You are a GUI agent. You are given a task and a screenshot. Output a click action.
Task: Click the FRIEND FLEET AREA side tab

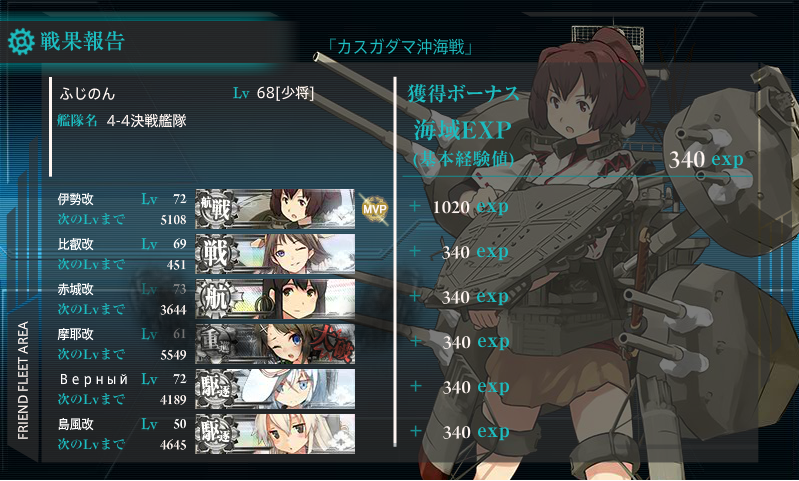23,380
